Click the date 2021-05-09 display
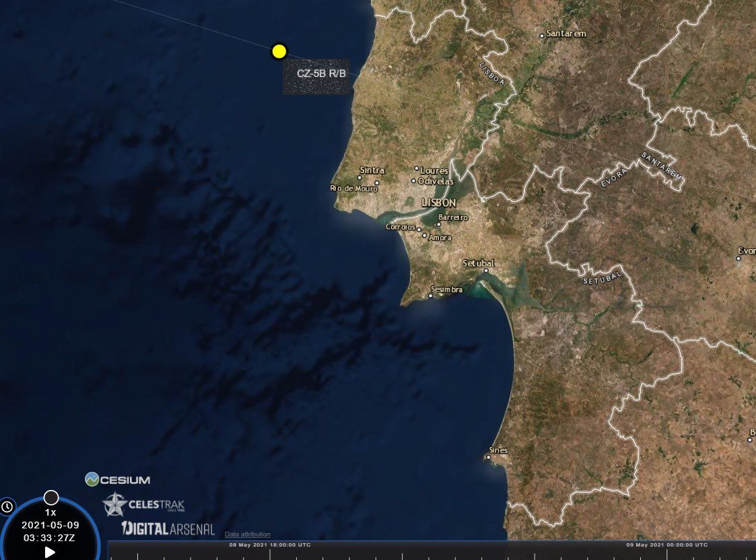This screenshot has width=756, height=560. click(50, 524)
